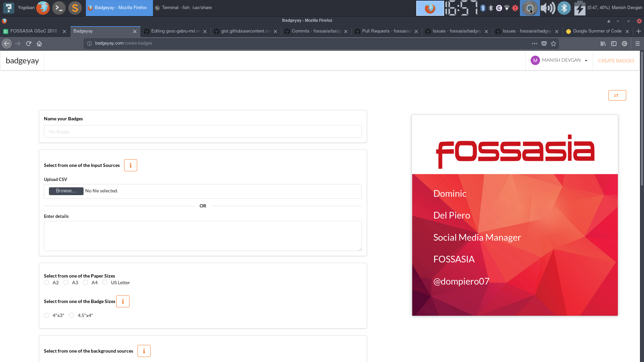Click the Badge Sizes info icon

(123, 301)
